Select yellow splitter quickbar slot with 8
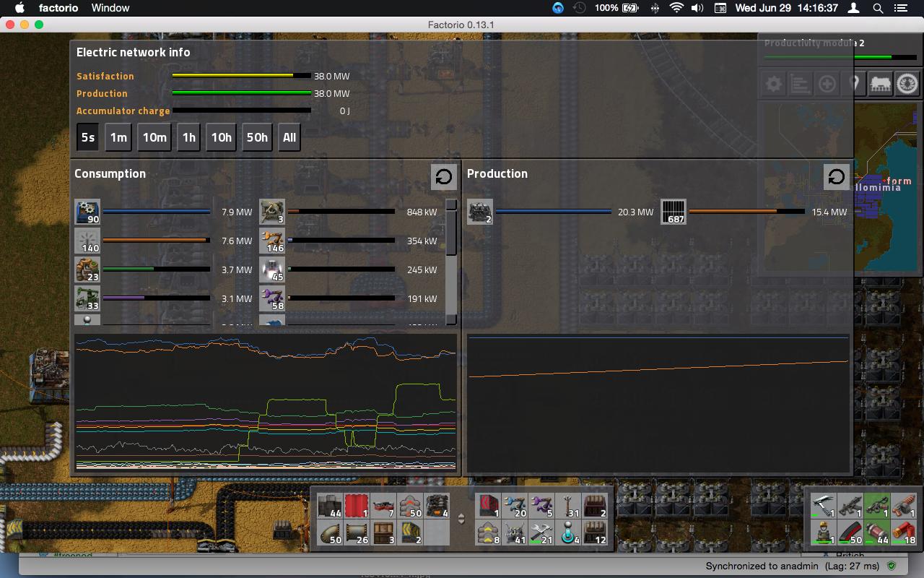 pos(488,532)
